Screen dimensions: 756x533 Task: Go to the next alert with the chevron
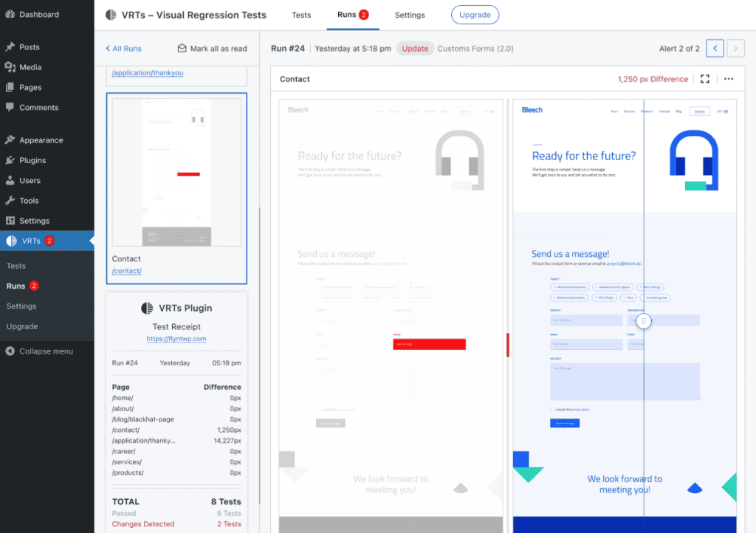[735, 47]
